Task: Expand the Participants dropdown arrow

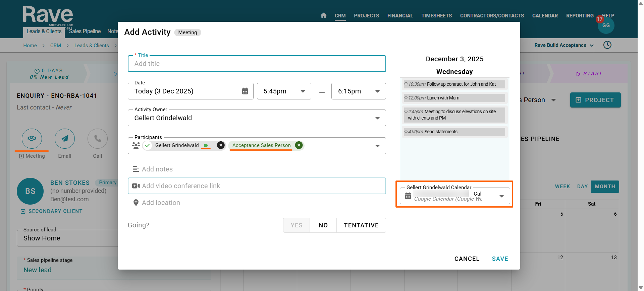Action: click(x=377, y=146)
